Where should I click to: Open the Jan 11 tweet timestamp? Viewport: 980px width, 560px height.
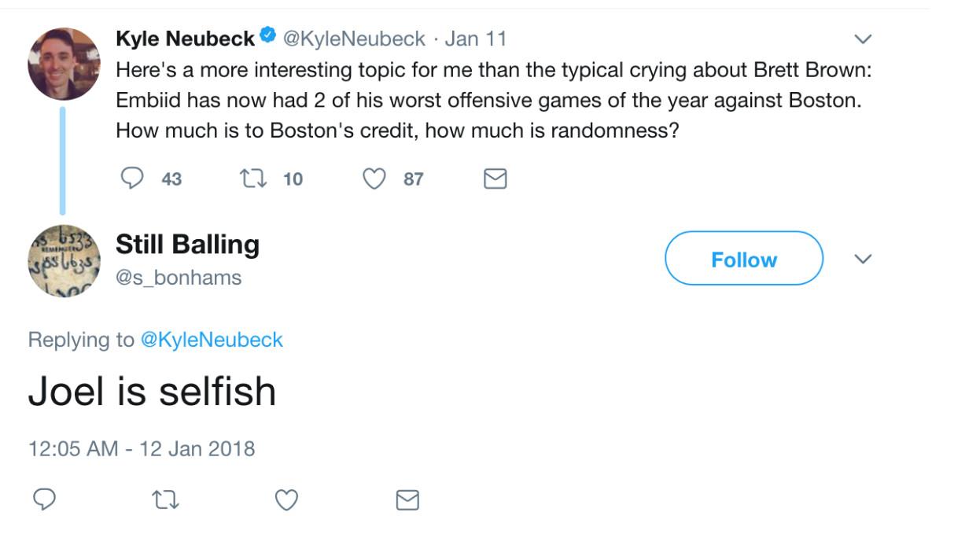(x=476, y=38)
